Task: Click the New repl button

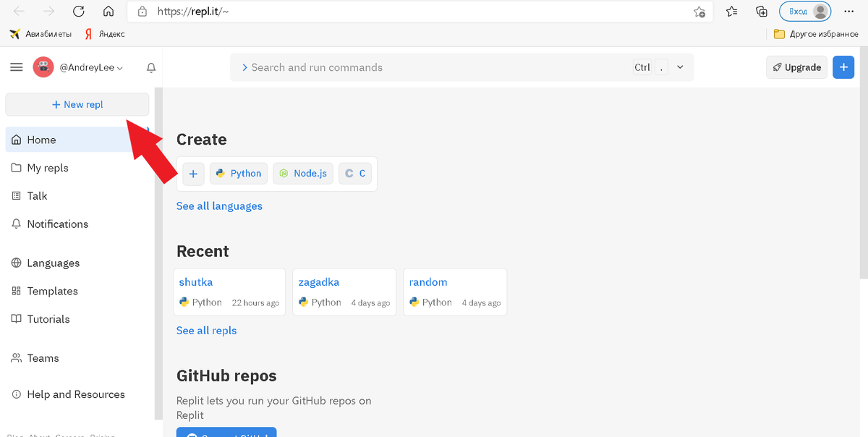Action: coord(77,104)
